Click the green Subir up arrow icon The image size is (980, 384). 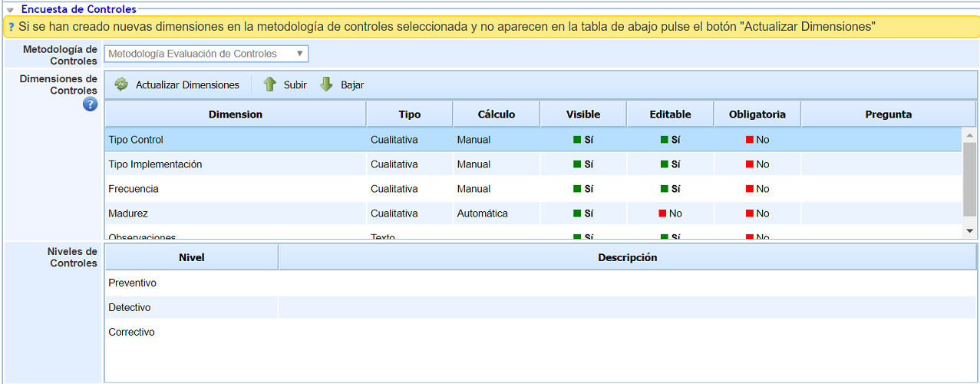coord(269,84)
